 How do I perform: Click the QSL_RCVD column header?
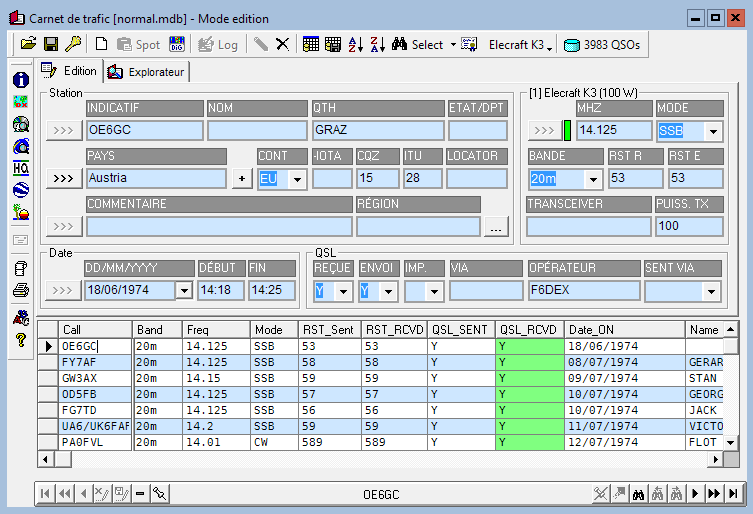[x=529, y=330]
